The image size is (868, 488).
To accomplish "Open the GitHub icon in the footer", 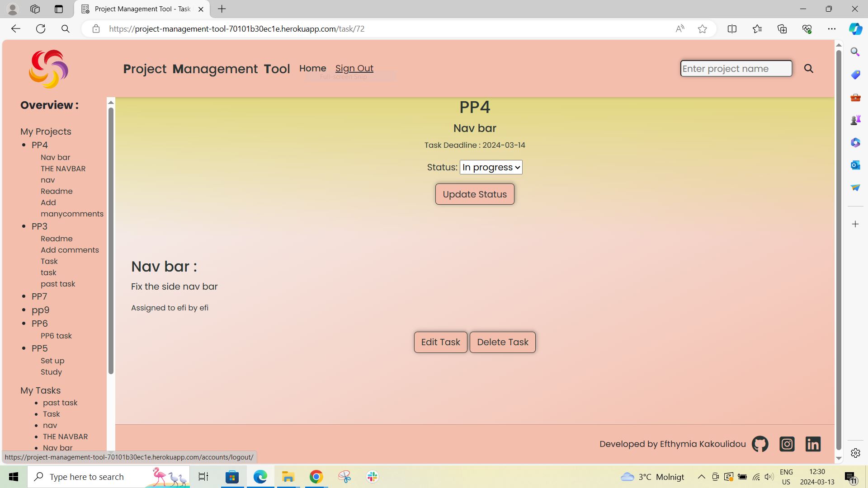I will point(760,444).
